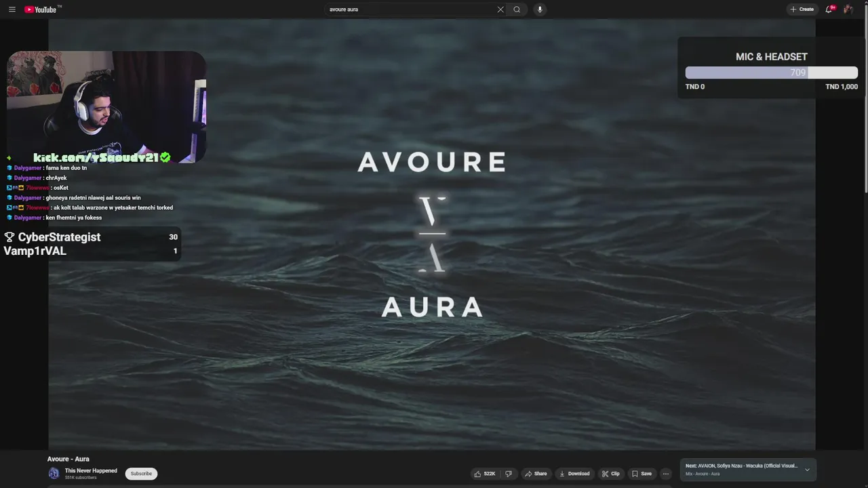Image resolution: width=868 pixels, height=488 pixels.
Task: Click the Avoure Aura video player area
Action: [x=431, y=234]
